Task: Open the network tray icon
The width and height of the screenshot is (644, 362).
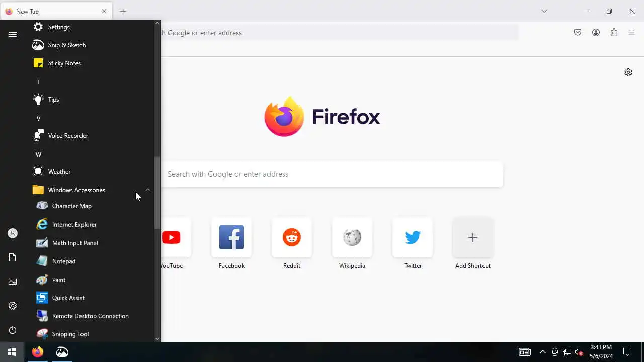Action: point(567,352)
